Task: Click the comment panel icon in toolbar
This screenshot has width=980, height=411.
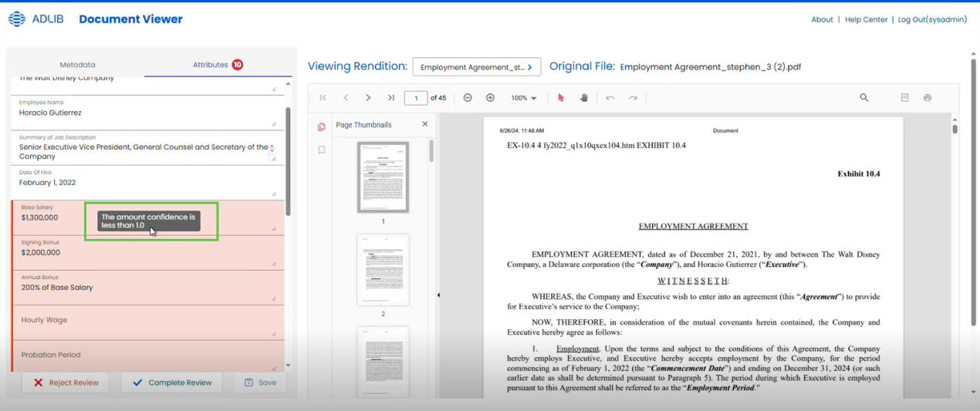Action: click(905, 98)
